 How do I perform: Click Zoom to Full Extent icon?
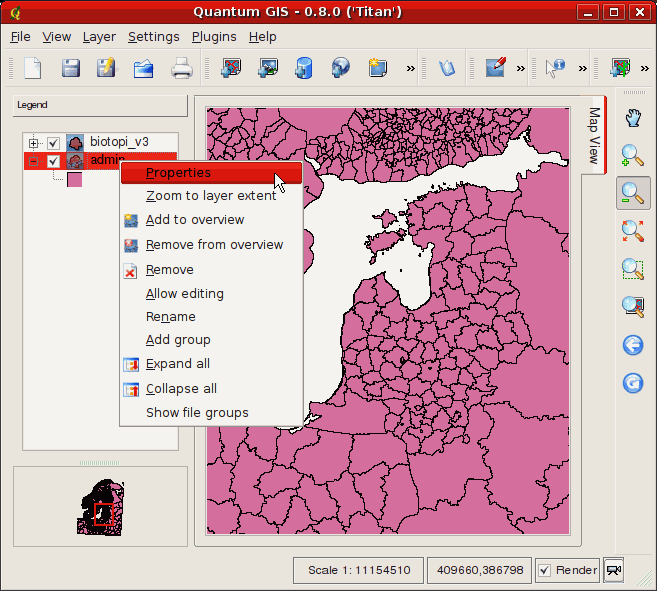633,231
